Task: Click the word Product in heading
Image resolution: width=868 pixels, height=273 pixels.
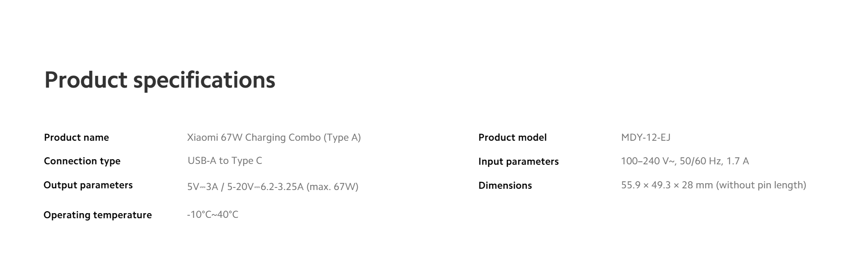Action: click(x=86, y=79)
